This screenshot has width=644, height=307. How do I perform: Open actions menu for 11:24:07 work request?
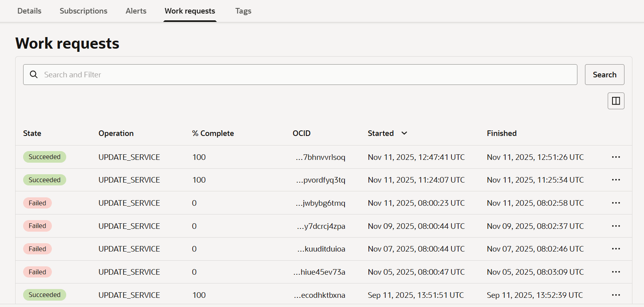click(616, 180)
